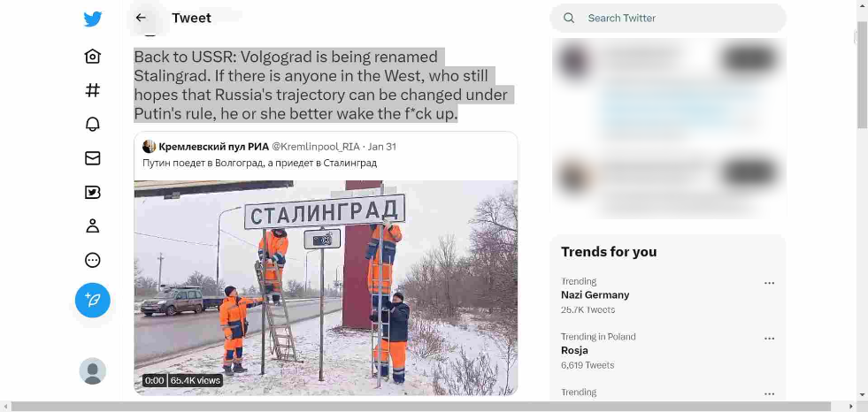Open account avatar at sidebar bottom
The image size is (868, 412).
[92, 370]
